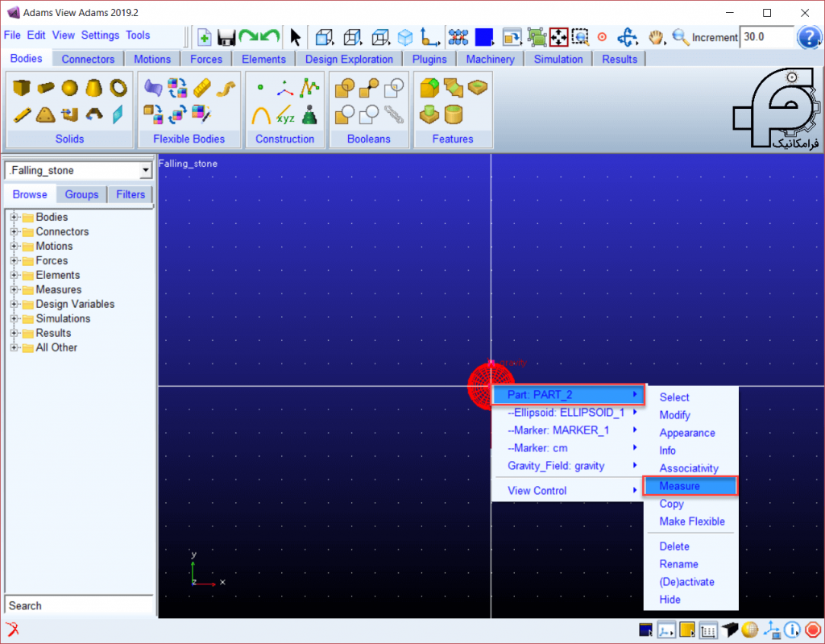Select the Plane solid tool
The image size is (825, 644).
pos(118,114)
